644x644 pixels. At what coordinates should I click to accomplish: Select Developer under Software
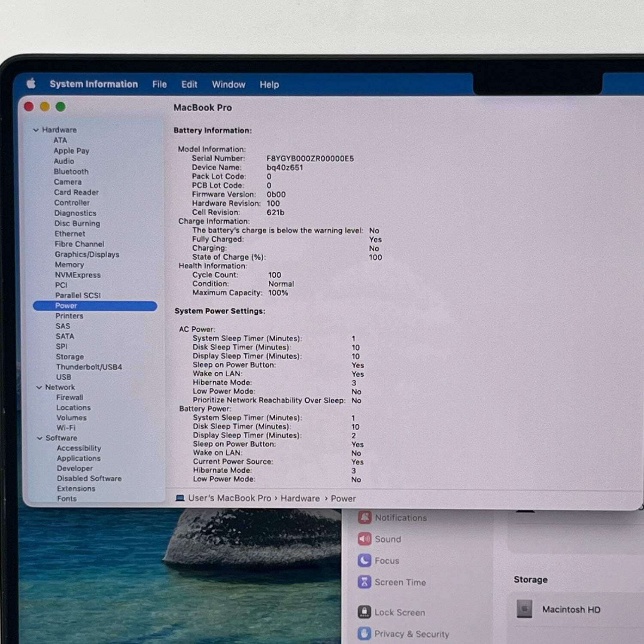[75, 468]
